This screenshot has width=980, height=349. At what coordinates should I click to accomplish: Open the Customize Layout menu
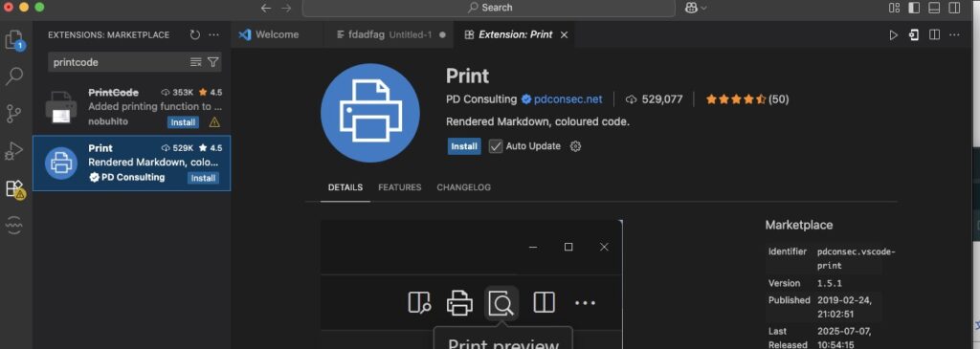(x=895, y=8)
